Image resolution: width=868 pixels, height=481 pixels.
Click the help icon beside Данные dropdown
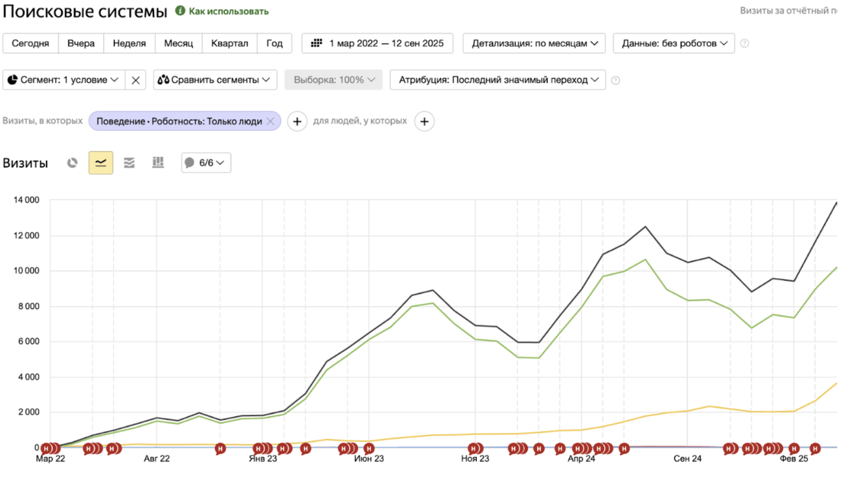[x=745, y=43]
